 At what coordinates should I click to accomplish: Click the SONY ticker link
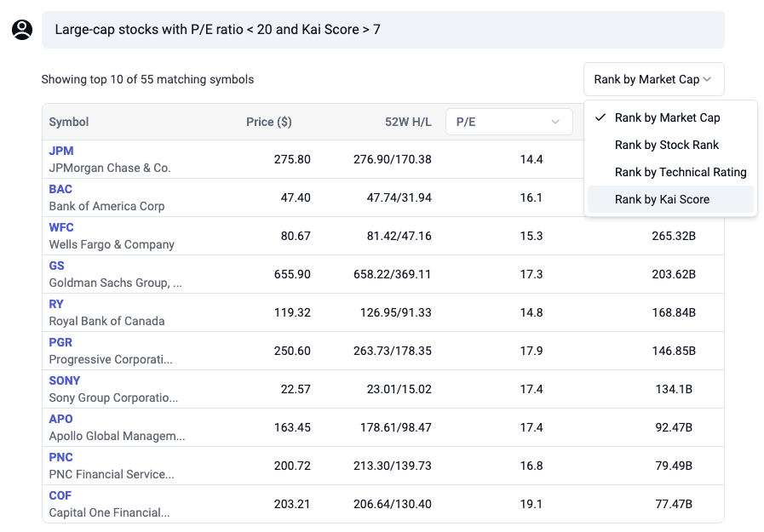click(65, 380)
